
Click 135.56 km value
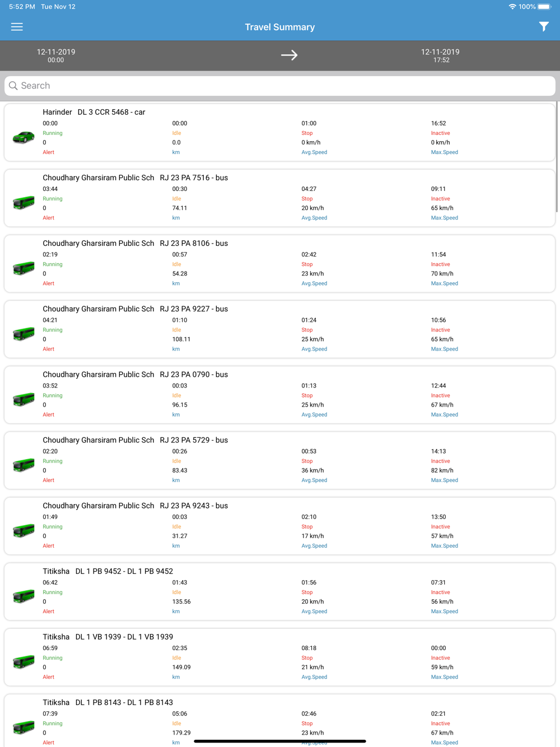(x=181, y=601)
